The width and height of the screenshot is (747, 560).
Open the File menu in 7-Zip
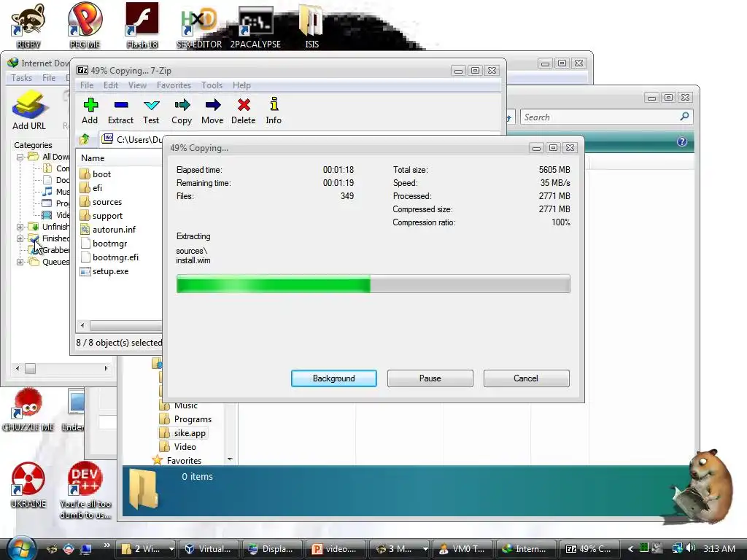[x=87, y=85]
